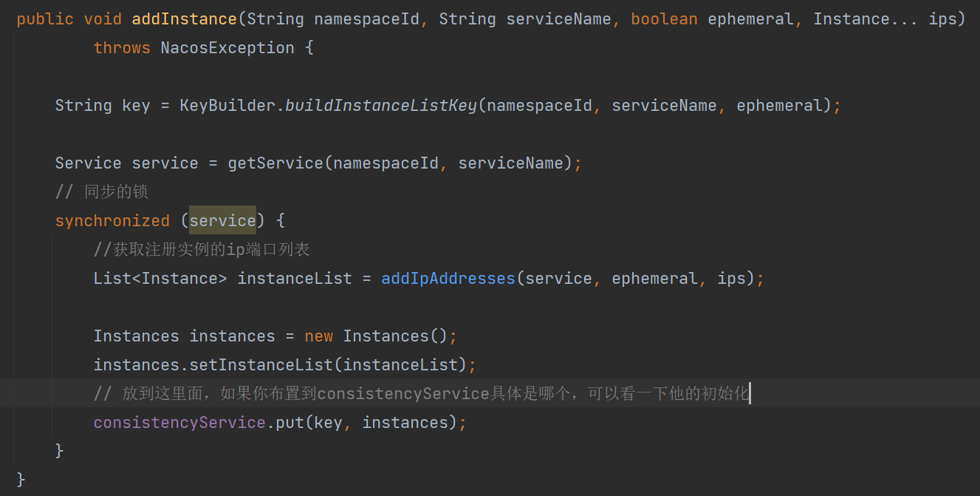This screenshot has height=496, width=980.
Task: Click the List<Instance> type declaration
Action: click(160, 279)
